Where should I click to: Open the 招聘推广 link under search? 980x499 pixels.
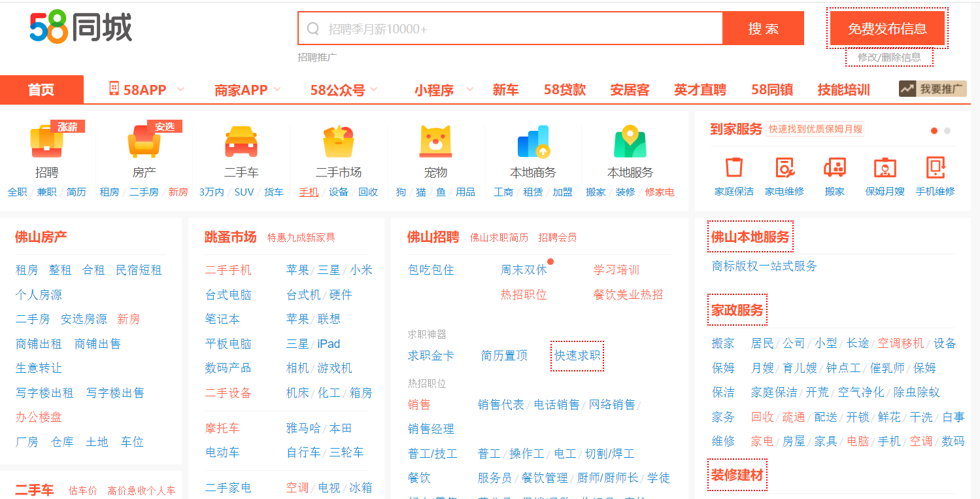click(317, 58)
